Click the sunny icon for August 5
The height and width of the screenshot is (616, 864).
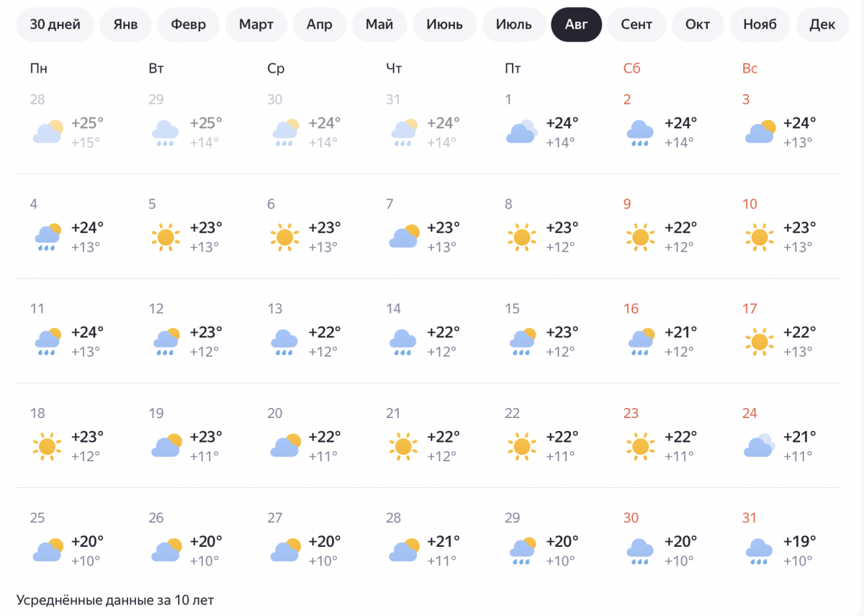click(x=166, y=237)
